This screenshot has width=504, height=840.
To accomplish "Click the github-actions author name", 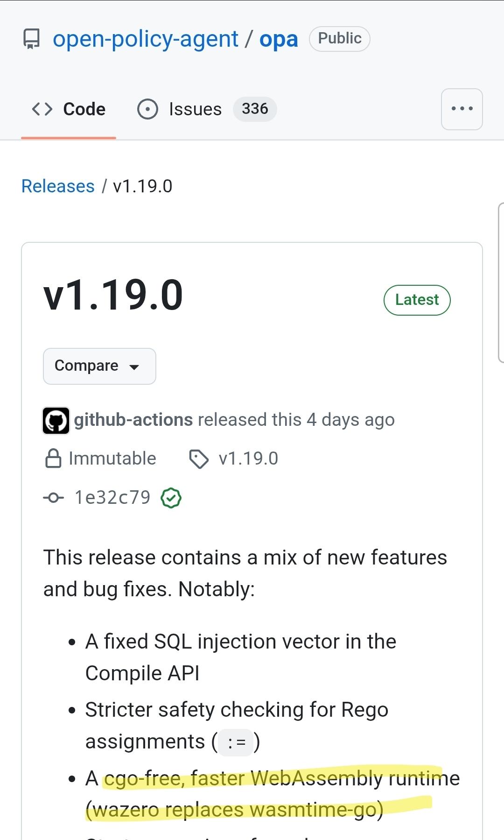I will pyautogui.click(x=133, y=420).
